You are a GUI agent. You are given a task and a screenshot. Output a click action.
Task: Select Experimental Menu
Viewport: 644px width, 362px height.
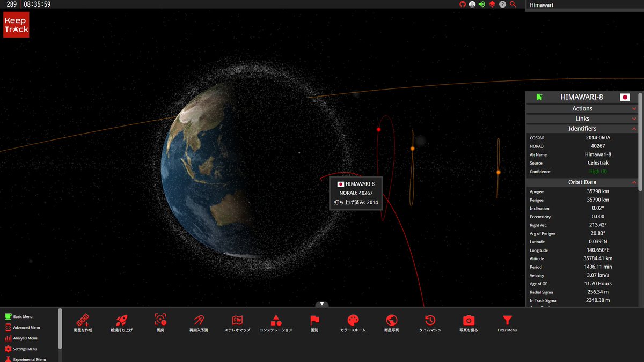[25, 359]
